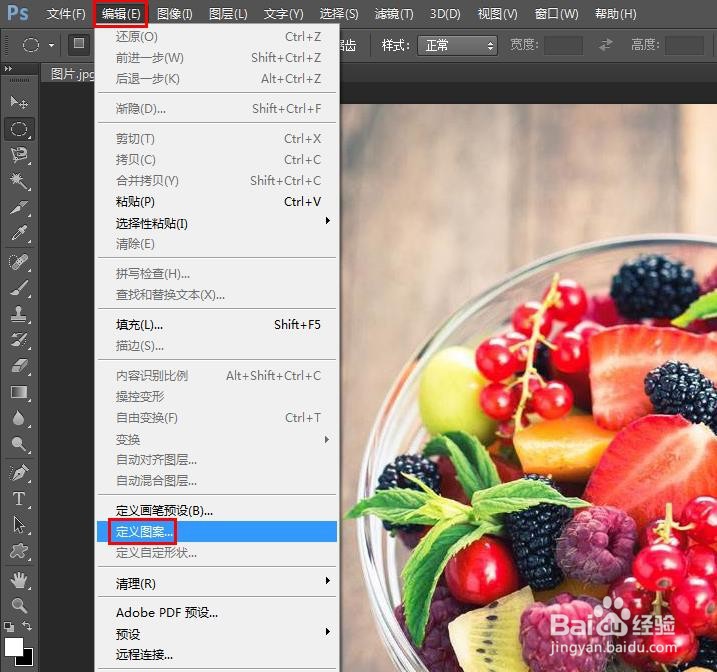Viewport: 717px width, 672px height.
Task: Select the Zoom tool
Action: tap(19, 605)
